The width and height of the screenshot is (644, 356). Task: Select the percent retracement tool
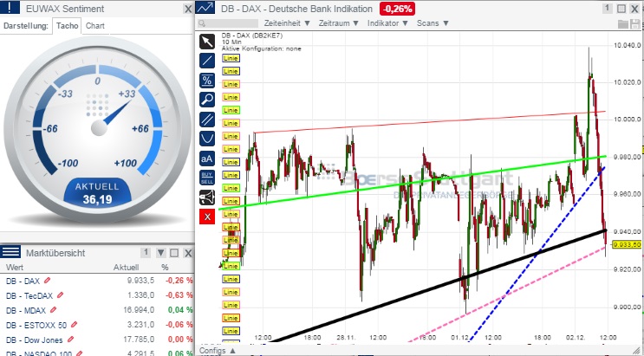[207, 81]
